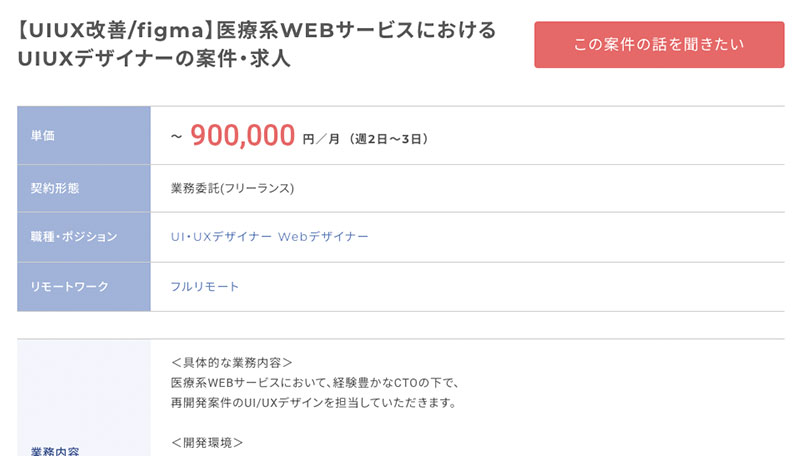Click the tilde before the price
The width and height of the screenshot is (800, 456).
pyautogui.click(x=176, y=136)
